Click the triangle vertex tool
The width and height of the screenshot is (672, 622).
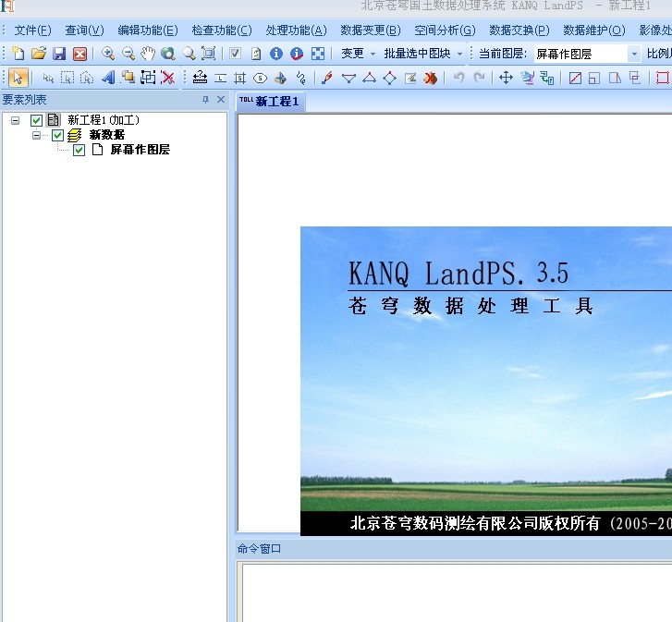point(369,78)
